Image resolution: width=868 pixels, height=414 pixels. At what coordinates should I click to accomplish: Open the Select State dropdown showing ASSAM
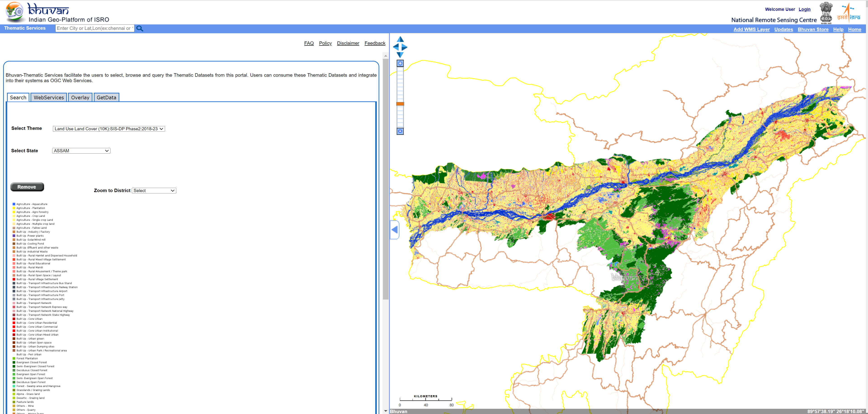click(81, 151)
